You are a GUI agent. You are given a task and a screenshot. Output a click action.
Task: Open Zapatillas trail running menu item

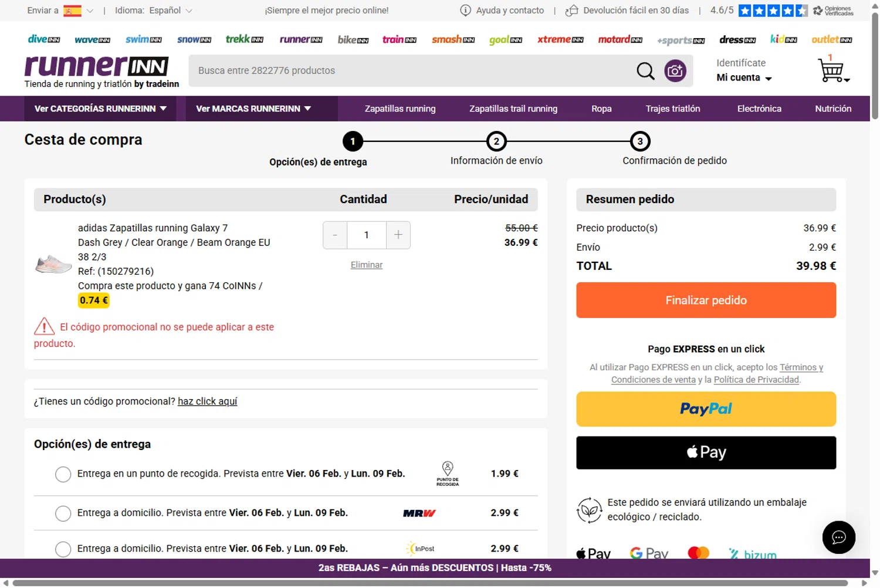pyautogui.click(x=513, y=109)
